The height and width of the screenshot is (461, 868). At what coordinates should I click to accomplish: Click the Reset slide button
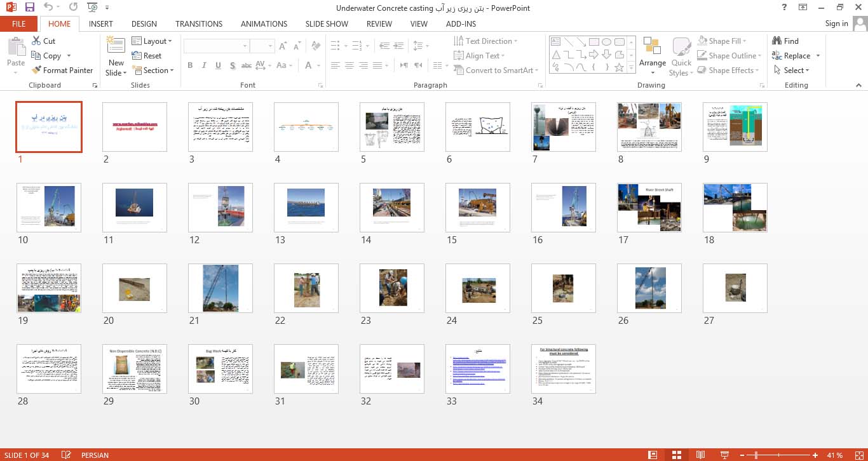click(x=147, y=56)
